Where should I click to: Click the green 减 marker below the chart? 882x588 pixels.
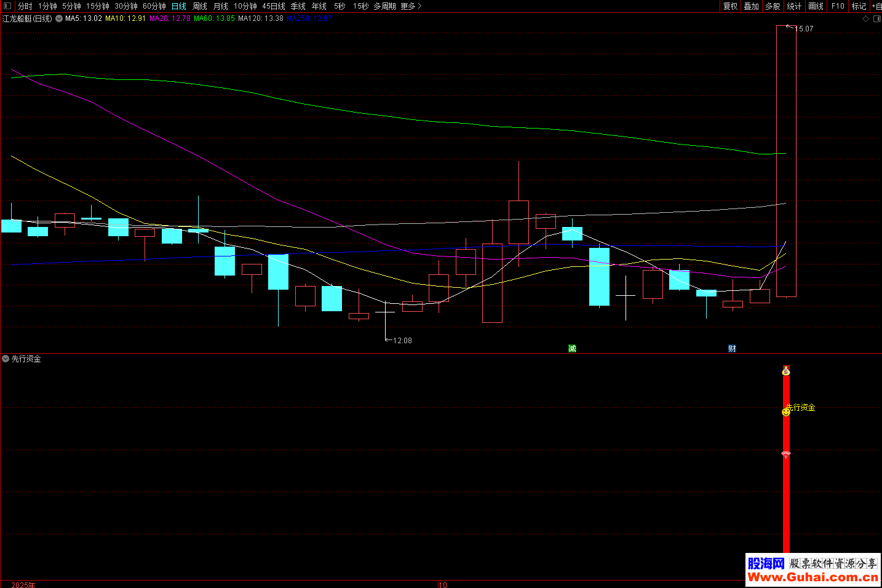click(572, 349)
